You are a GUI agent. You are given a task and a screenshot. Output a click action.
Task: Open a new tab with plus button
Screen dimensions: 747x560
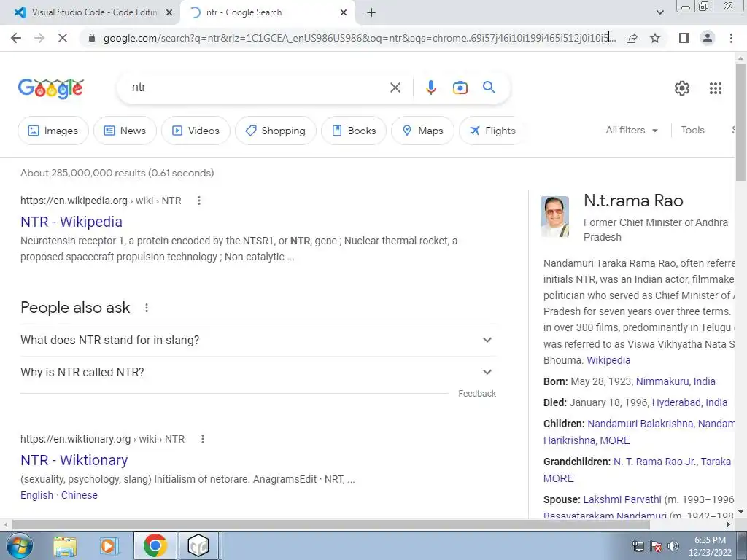coord(371,13)
